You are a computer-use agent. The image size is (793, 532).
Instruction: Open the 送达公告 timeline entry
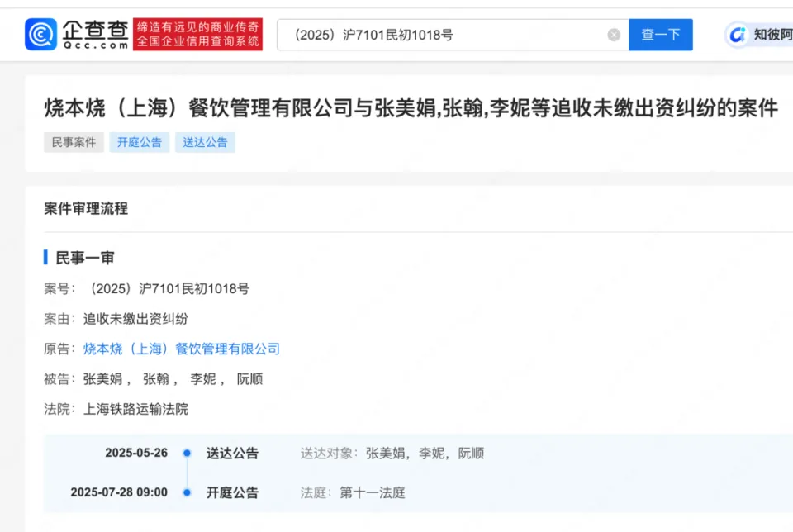pos(232,454)
